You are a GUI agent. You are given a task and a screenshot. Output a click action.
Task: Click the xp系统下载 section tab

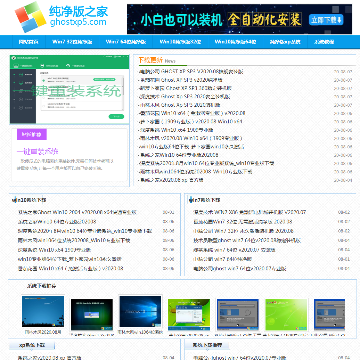click(x=32, y=345)
